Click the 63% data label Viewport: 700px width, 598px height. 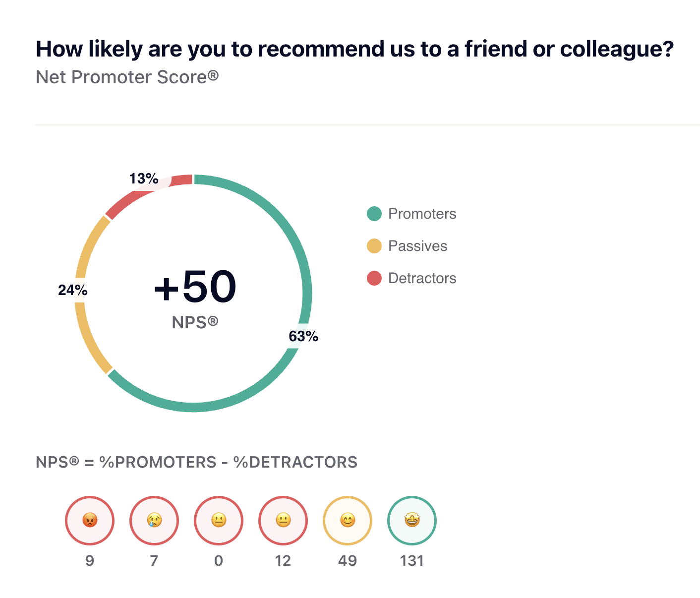point(303,337)
